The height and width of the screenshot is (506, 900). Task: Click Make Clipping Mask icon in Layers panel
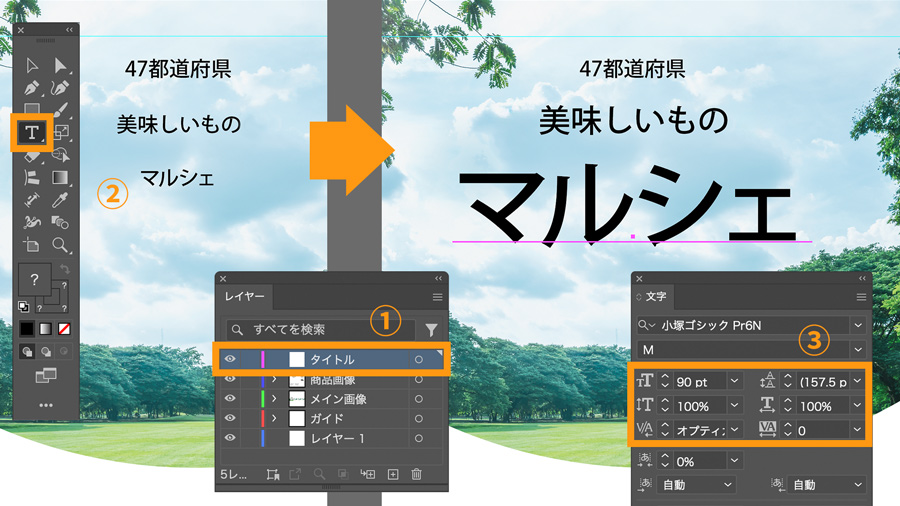(x=343, y=474)
